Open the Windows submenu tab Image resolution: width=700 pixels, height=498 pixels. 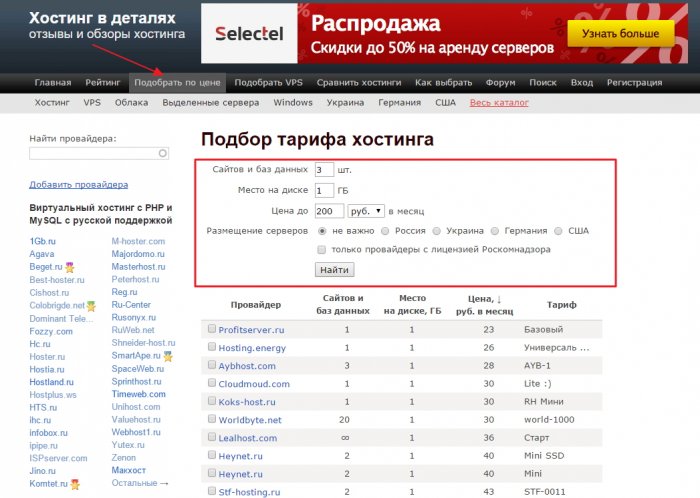(293, 103)
